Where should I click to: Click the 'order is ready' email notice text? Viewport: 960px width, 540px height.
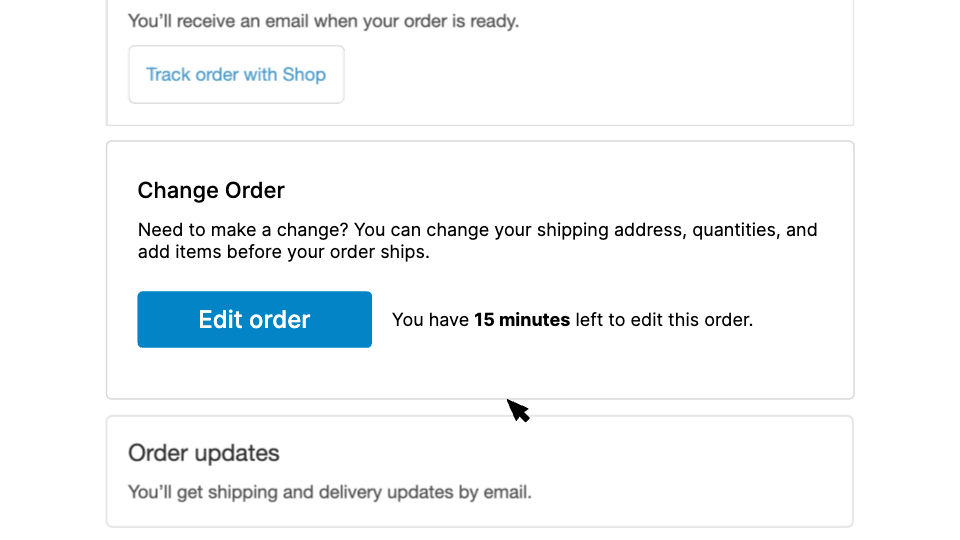tap(323, 20)
